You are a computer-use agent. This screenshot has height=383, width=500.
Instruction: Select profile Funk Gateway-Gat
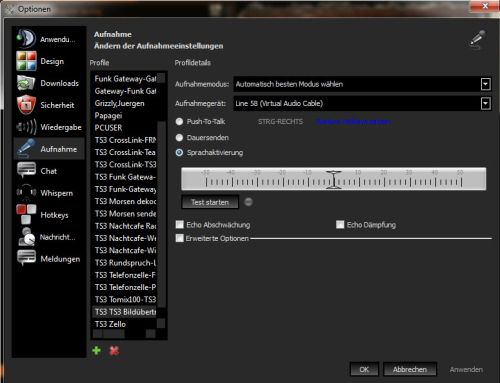[x=125, y=79]
